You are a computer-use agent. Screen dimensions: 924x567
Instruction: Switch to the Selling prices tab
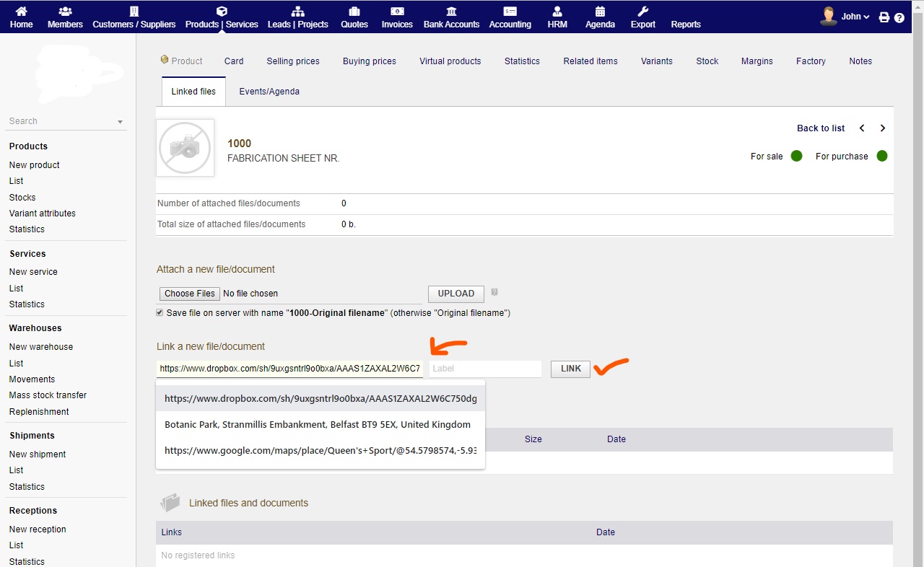point(293,61)
